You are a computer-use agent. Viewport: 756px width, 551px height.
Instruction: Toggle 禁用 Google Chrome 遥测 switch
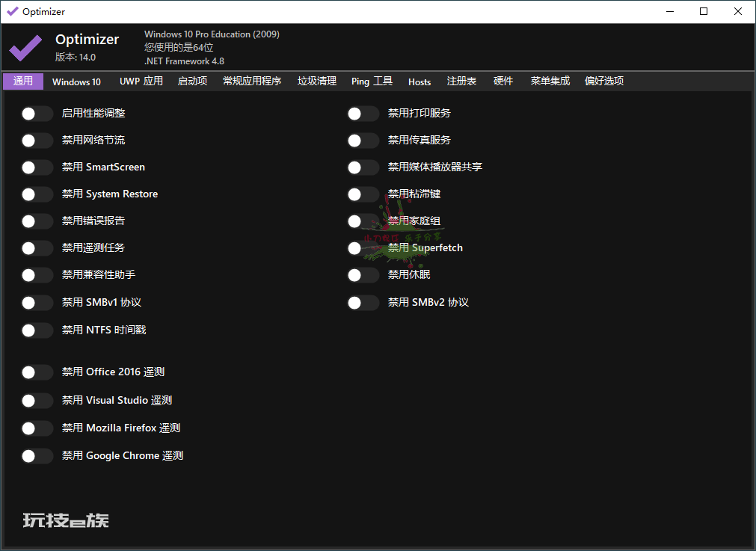tap(37, 456)
